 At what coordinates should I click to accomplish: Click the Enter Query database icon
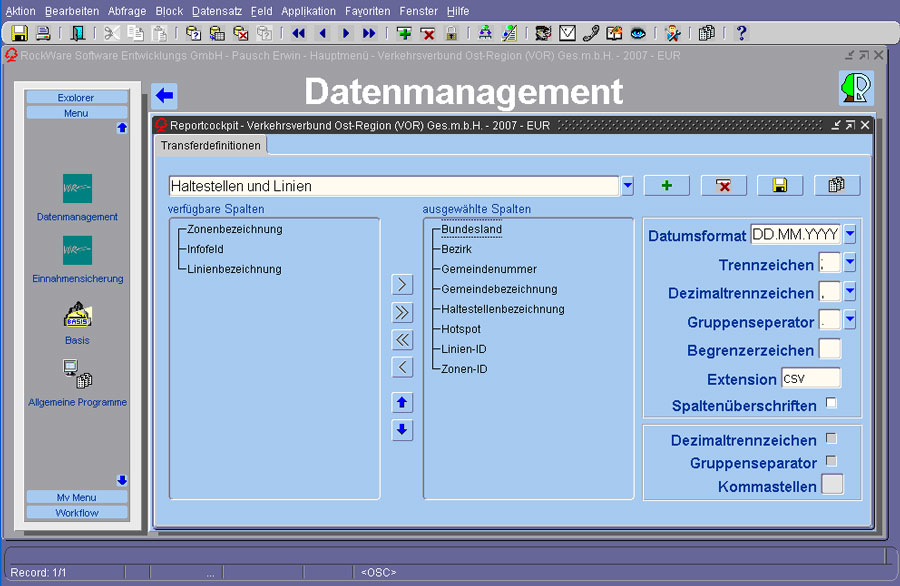pyautogui.click(x=193, y=33)
